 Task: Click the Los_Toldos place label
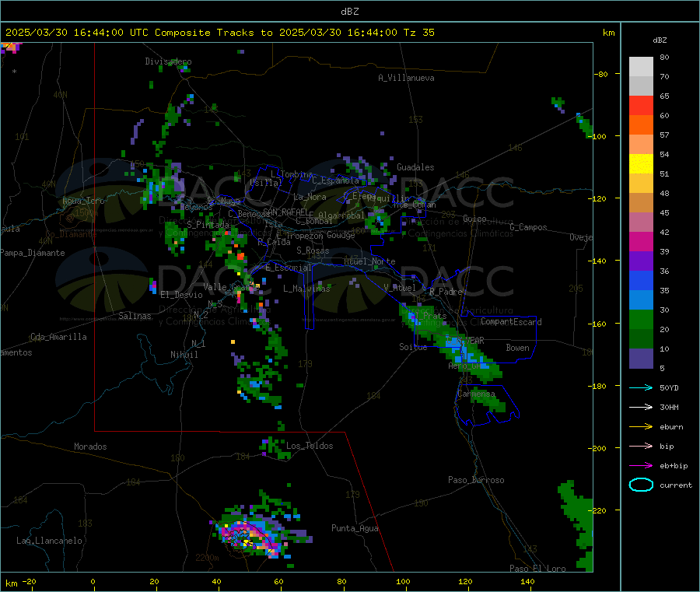(x=310, y=446)
